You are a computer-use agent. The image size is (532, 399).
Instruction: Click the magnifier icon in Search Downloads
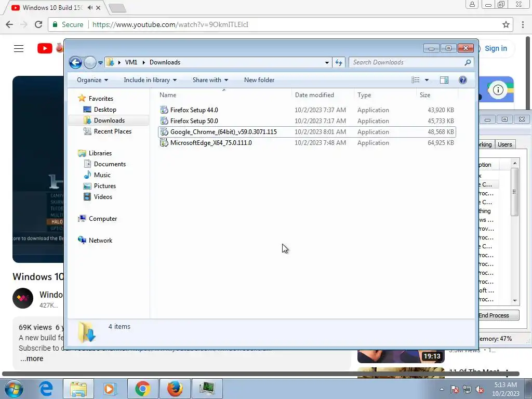click(468, 62)
